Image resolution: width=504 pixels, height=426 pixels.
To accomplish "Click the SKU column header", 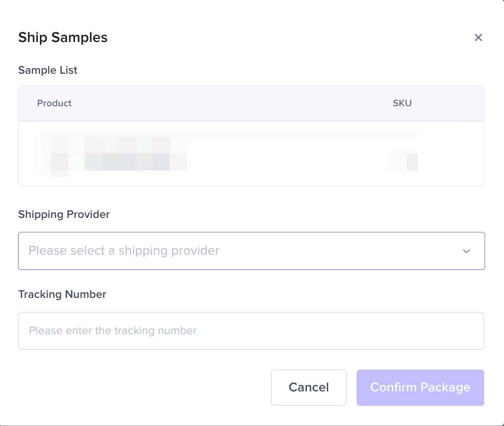I will point(402,103).
